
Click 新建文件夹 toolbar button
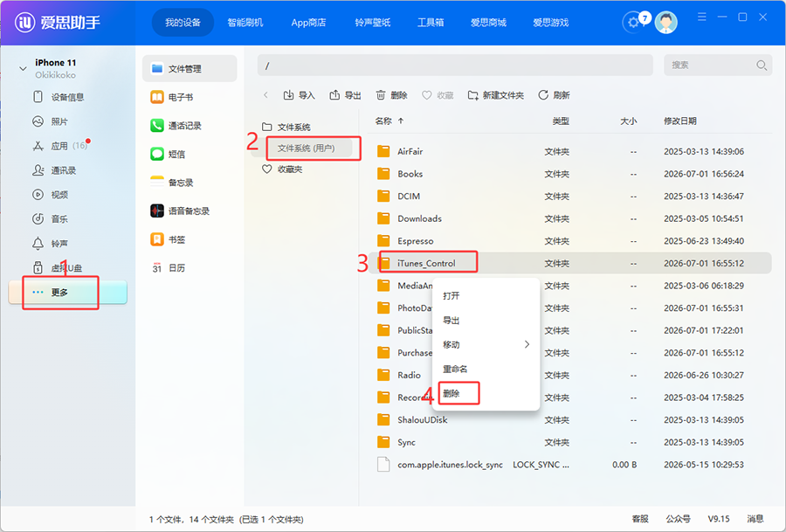pos(496,95)
